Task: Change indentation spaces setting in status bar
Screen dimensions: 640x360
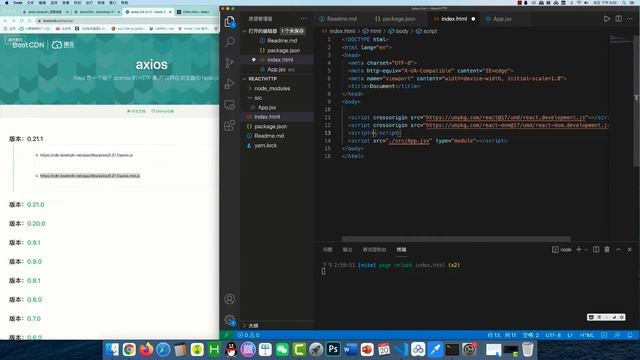Action: point(531,335)
